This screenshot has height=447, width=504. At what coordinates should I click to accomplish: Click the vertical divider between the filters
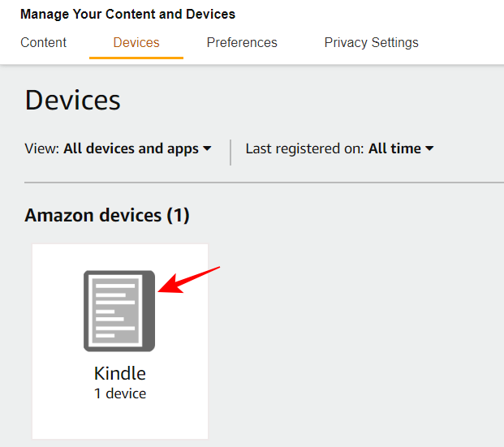tap(230, 152)
